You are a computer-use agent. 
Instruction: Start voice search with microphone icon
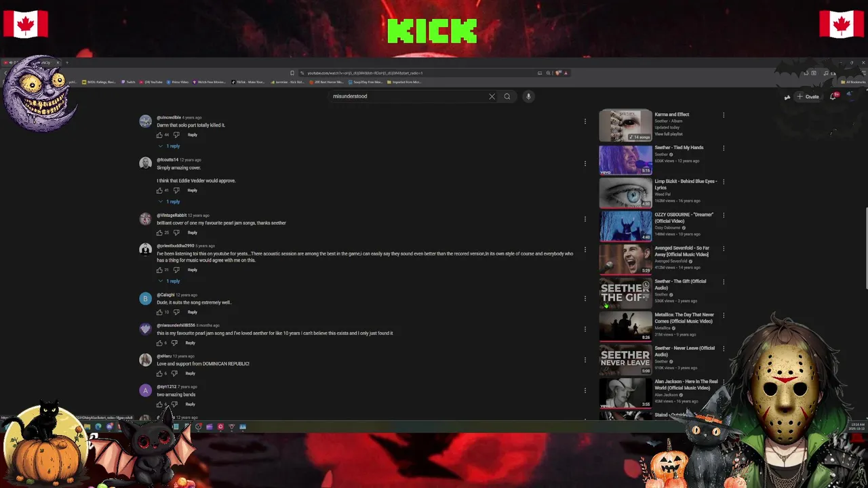[528, 96]
